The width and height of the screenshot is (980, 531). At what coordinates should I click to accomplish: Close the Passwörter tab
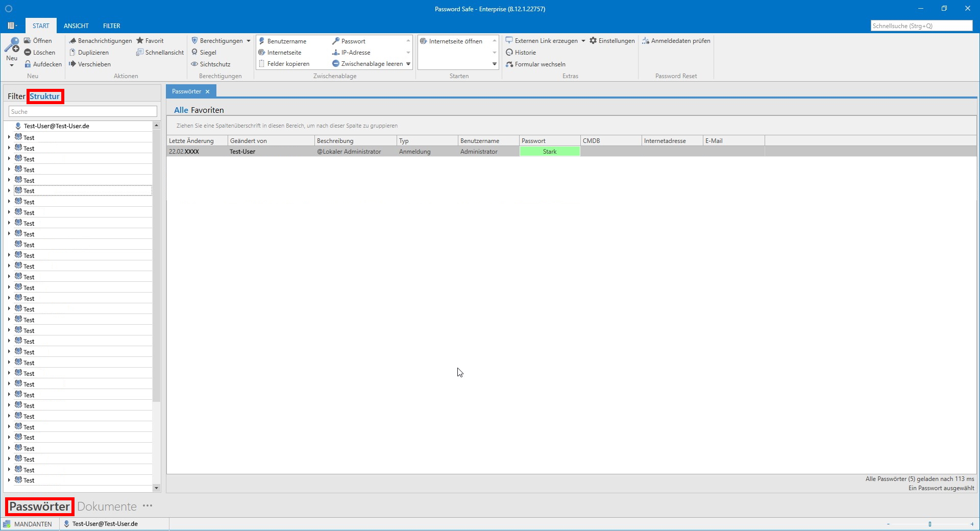(208, 92)
